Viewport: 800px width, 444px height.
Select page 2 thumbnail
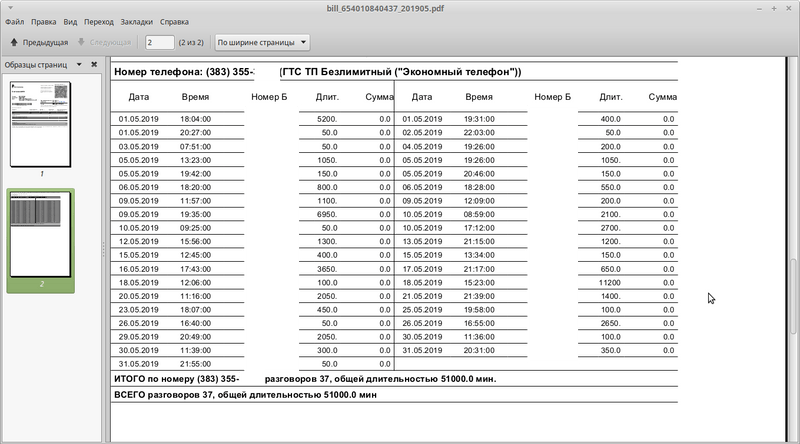coord(40,235)
